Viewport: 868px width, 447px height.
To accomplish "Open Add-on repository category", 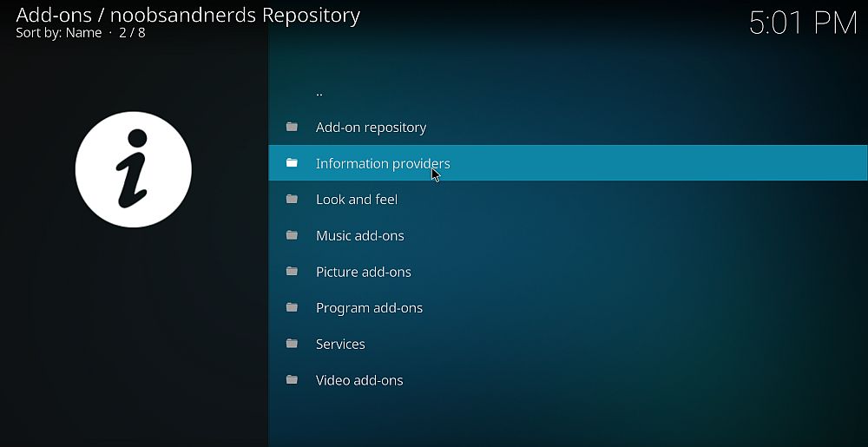I will [568, 128].
